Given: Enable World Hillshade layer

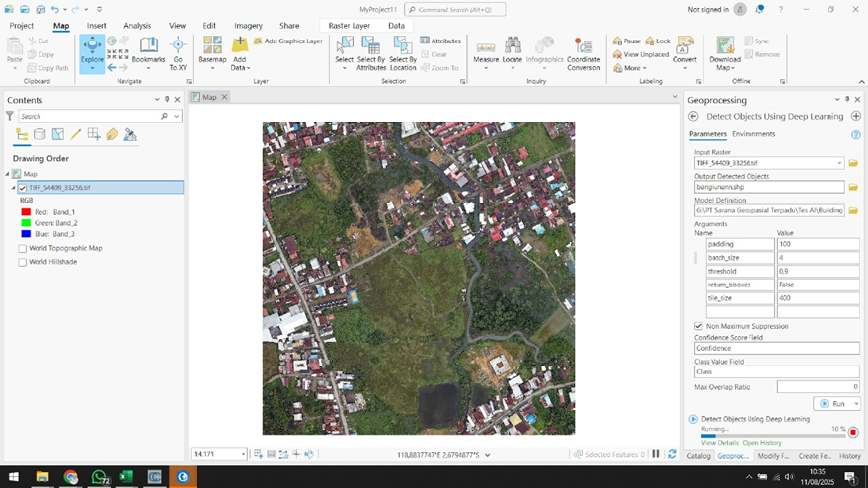Looking at the screenshot, I should click(22, 262).
